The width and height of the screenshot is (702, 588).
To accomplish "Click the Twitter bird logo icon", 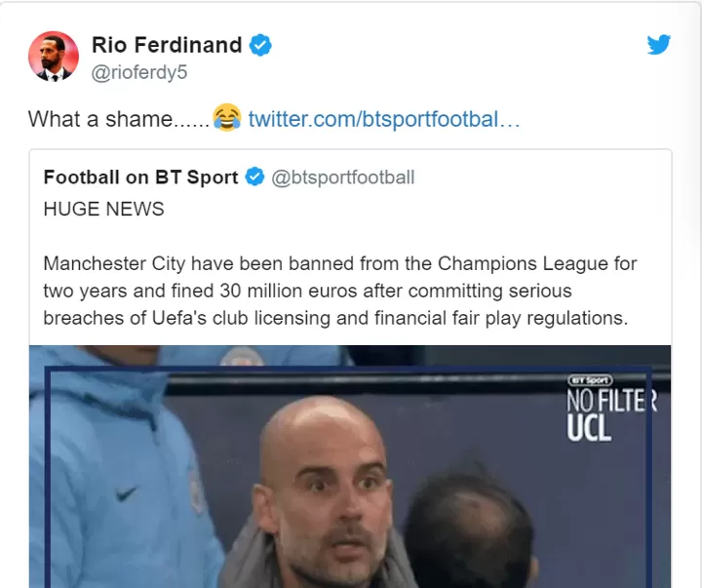I will pos(658,44).
